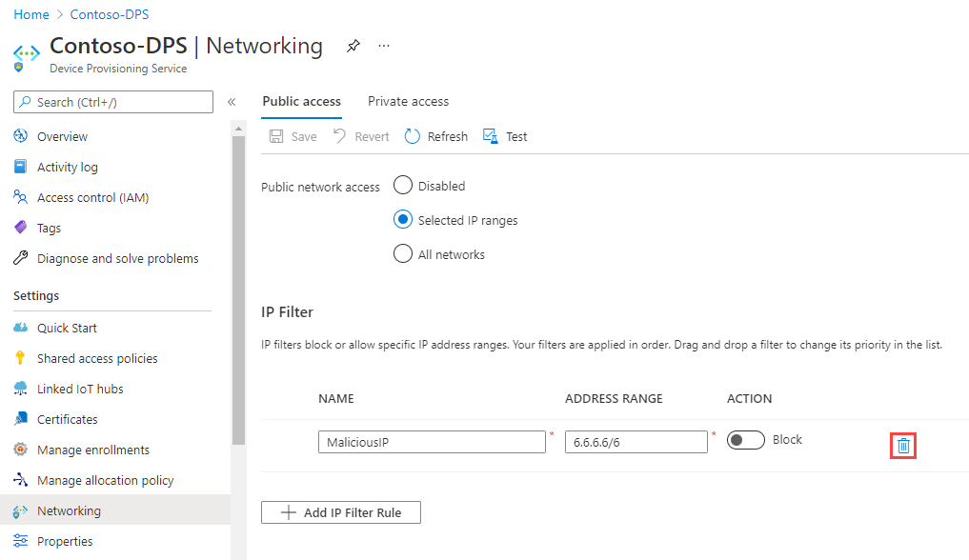Click the Manage enrollments icon
Screen dimensions: 969x560
[x=19, y=449]
